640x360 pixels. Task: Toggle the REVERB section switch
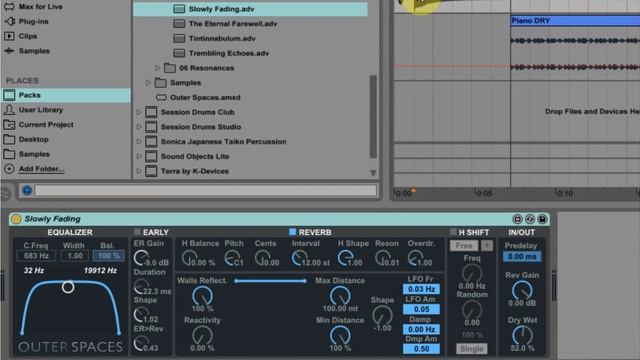[292, 232]
